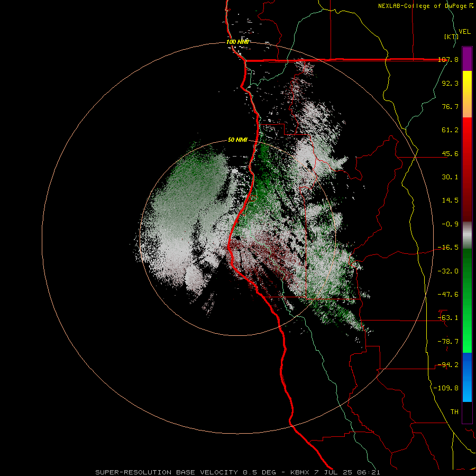The width and height of the screenshot is (476, 476).
Task: Click the 14.5 legend value
Action: tap(450, 200)
